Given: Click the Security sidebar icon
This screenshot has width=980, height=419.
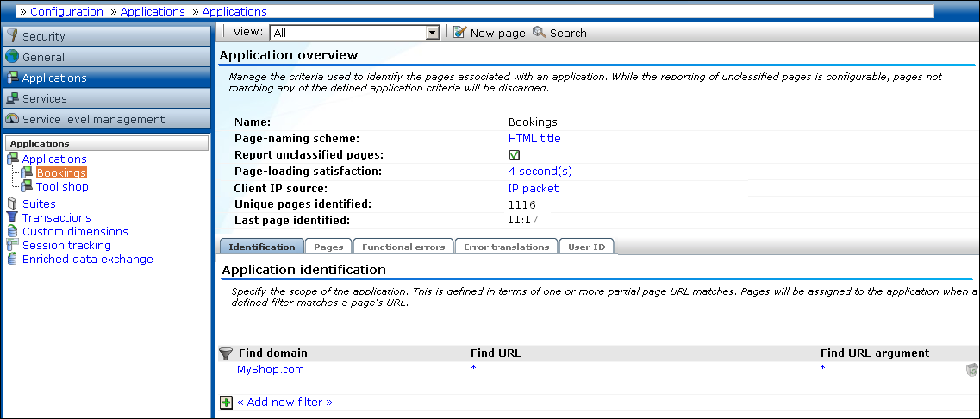Looking at the screenshot, I should (13, 36).
